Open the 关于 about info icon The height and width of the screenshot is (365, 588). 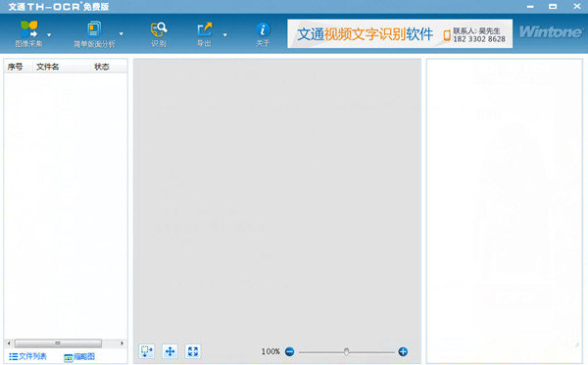[263, 29]
